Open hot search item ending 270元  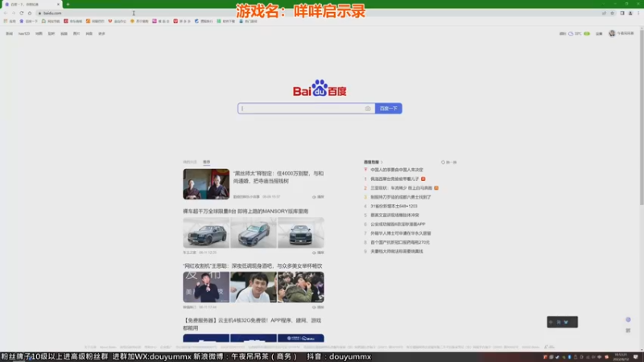(399, 242)
